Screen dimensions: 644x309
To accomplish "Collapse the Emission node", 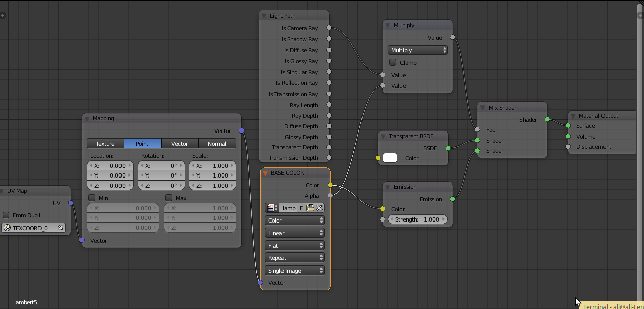I will point(388,187).
